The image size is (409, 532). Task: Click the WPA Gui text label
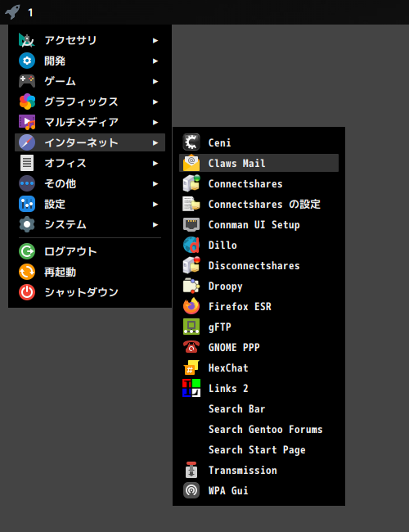(x=228, y=490)
